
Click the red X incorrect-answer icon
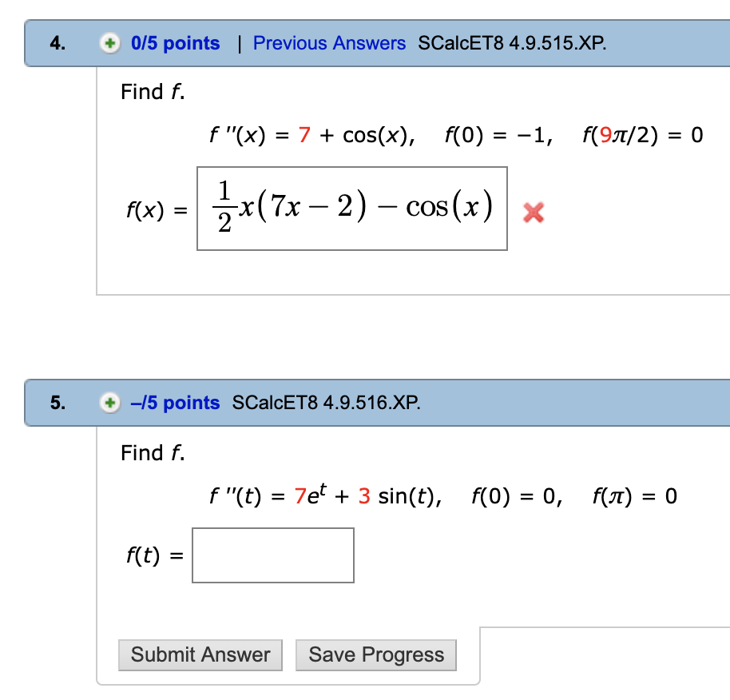point(533,212)
